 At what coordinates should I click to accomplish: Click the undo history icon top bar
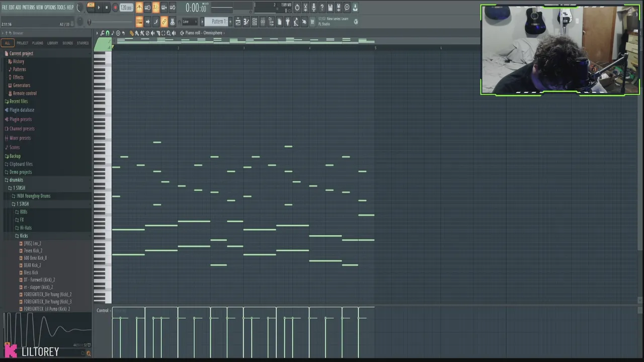point(297,8)
